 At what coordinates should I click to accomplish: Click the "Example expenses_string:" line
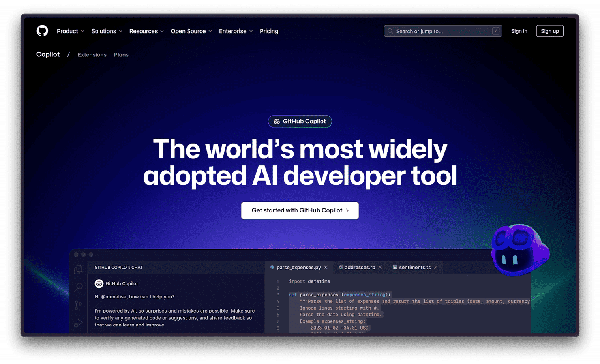point(332,321)
